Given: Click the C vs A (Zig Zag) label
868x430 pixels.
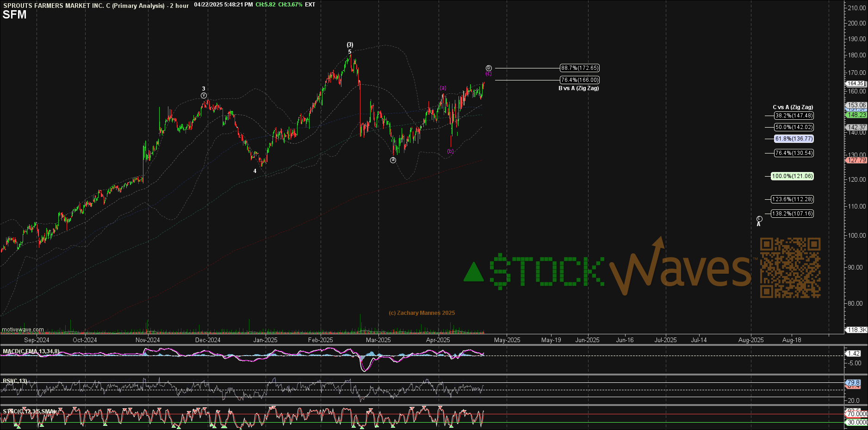Looking at the screenshot, I should pos(793,107).
